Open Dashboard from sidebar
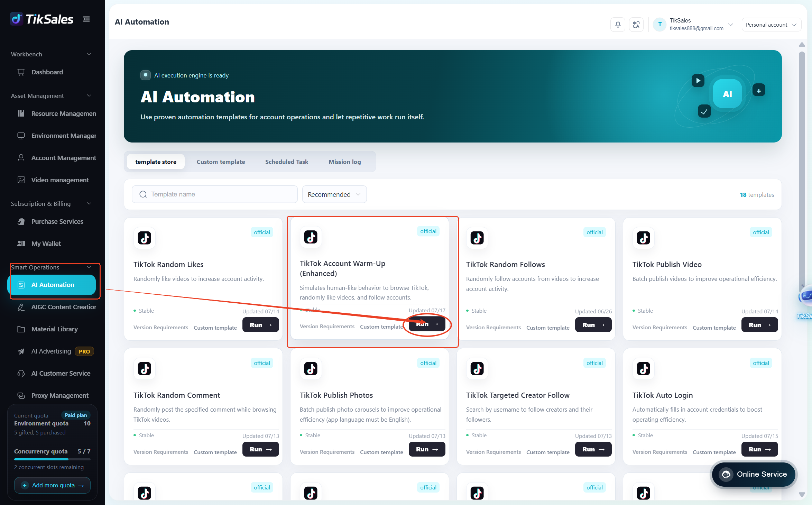This screenshot has height=505, width=812. tap(47, 72)
